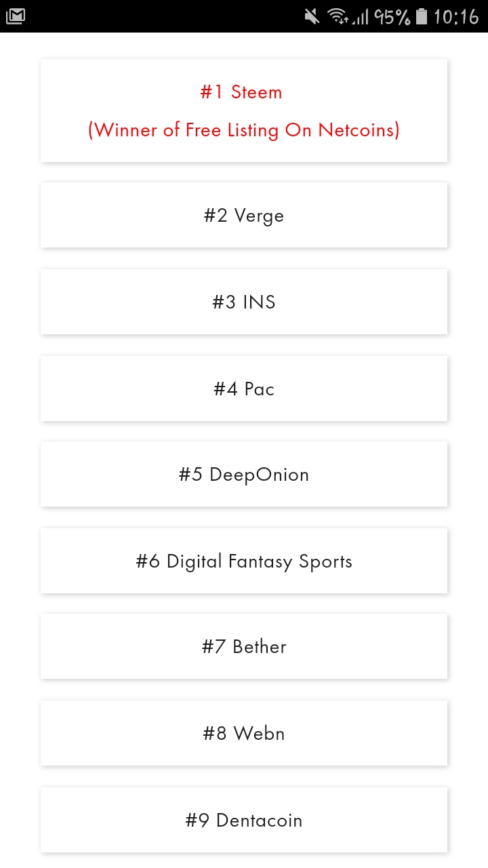
Task: Choose the #8 Webn card
Action: [x=244, y=733]
